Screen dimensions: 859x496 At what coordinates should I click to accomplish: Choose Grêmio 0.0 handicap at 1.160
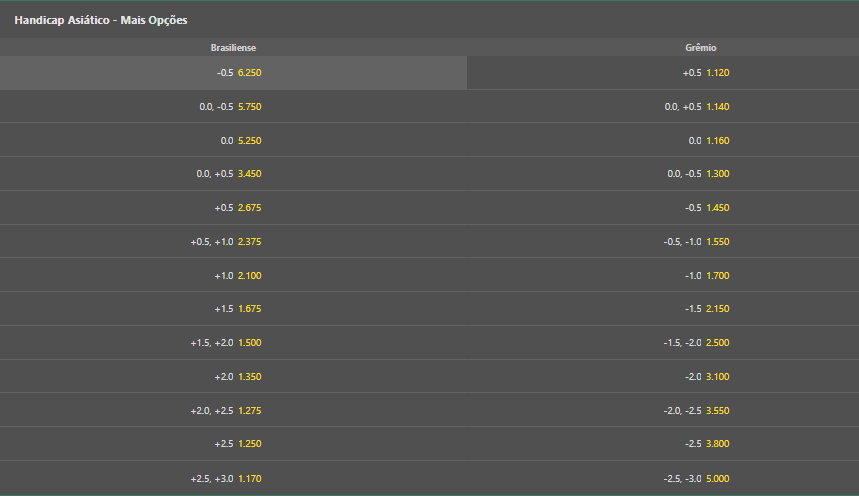[x=663, y=140]
